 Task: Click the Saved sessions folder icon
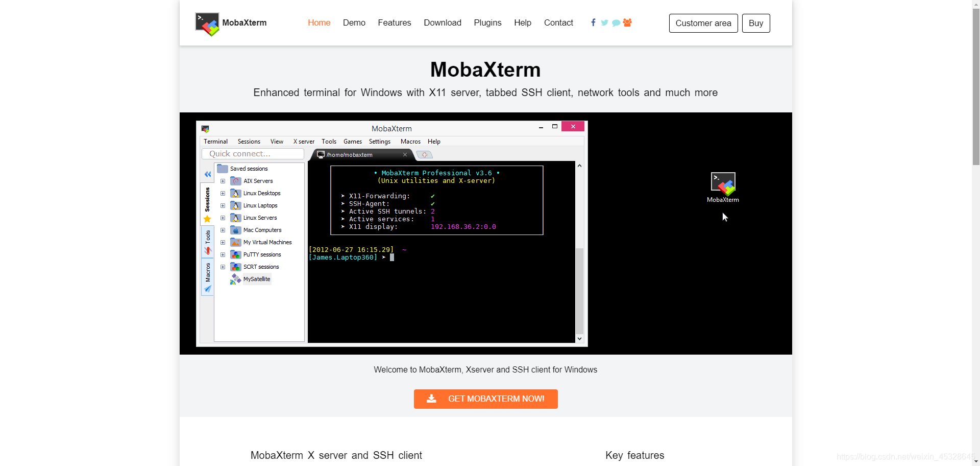pos(223,169)
